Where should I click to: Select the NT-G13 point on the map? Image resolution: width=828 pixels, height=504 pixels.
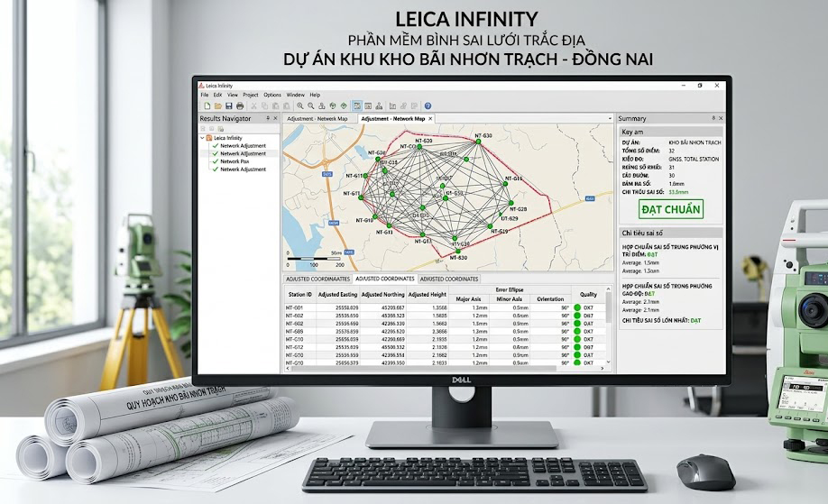(390, 225)
